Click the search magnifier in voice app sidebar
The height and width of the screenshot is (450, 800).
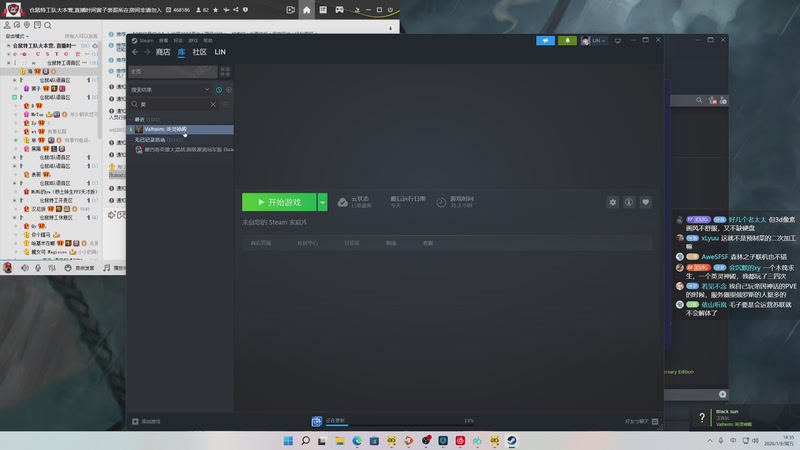pos(47,25)
